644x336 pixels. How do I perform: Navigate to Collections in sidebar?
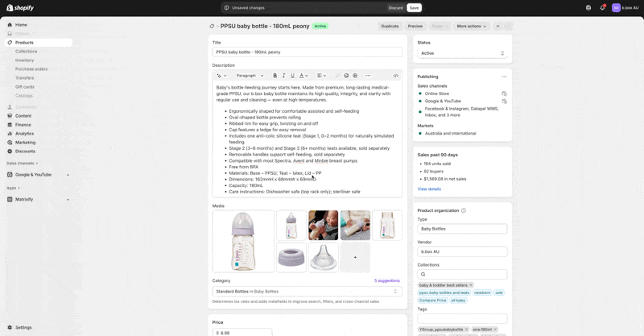27,52
